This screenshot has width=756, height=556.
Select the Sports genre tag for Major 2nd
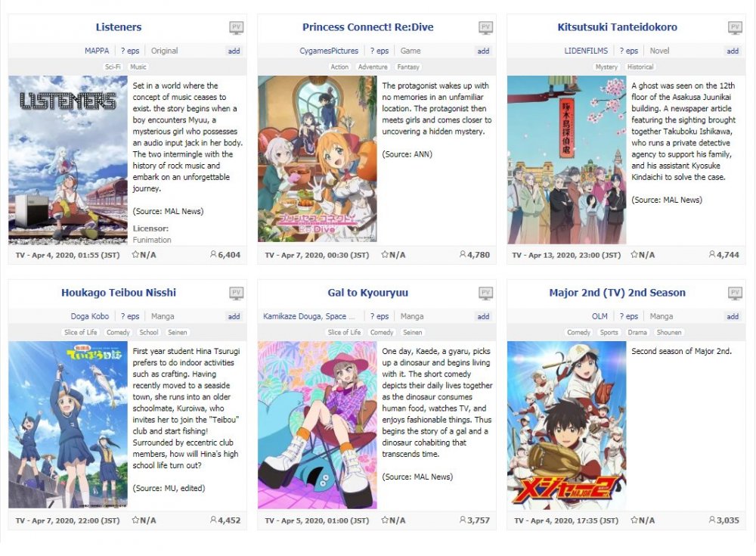609,333
